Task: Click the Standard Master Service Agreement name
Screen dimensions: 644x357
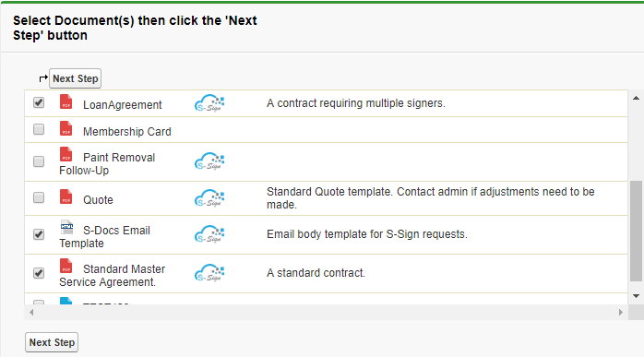Action: 113,275
